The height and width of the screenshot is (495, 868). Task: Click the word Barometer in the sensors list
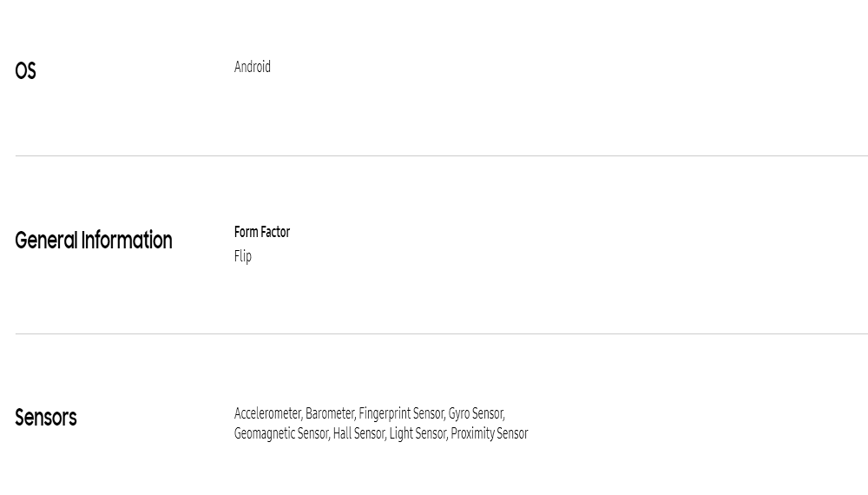tap(329, 413)
